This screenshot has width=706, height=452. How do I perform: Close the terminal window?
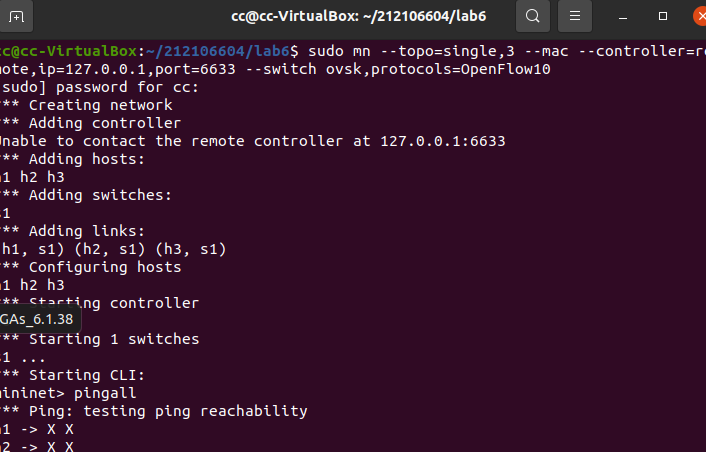698,16
